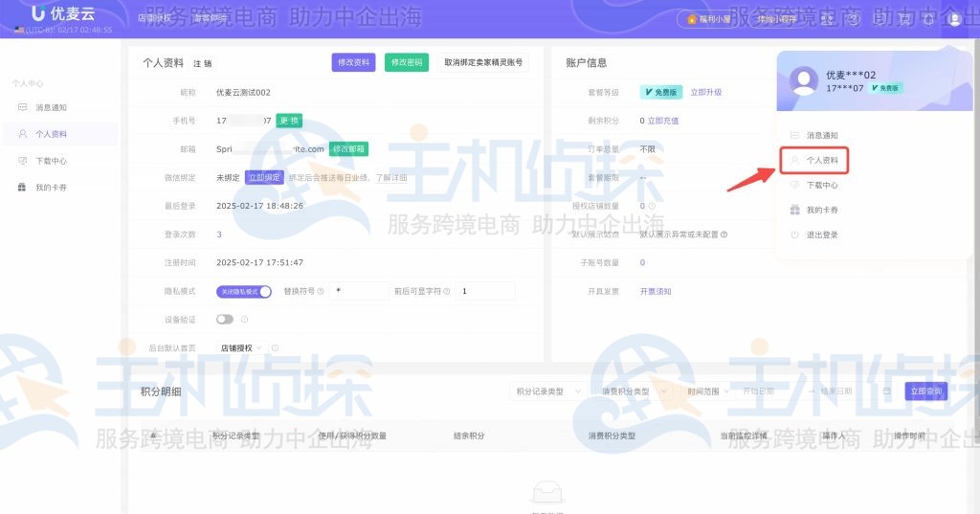Screen dimensions: 980x514
Task: Select 下载中心 in the left sidebar
Action: (x=59, y=161)
